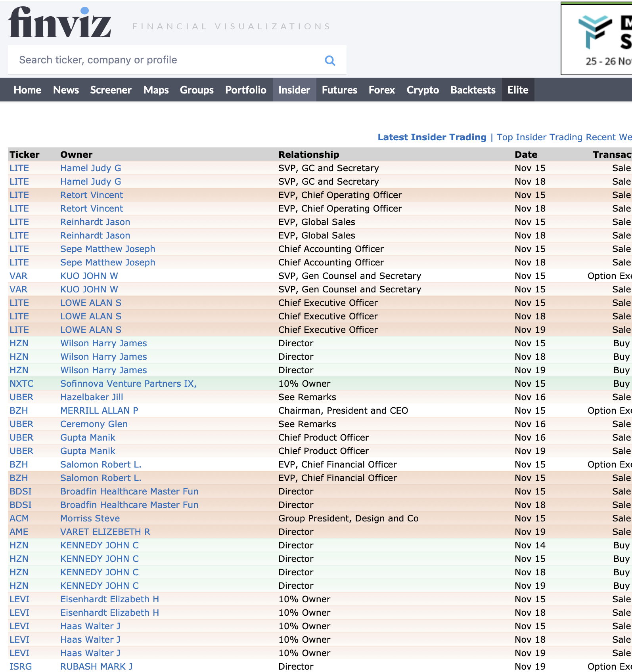The image size is (632, 672).
Task: Click the AME ticker link
Action: [19, 532]
